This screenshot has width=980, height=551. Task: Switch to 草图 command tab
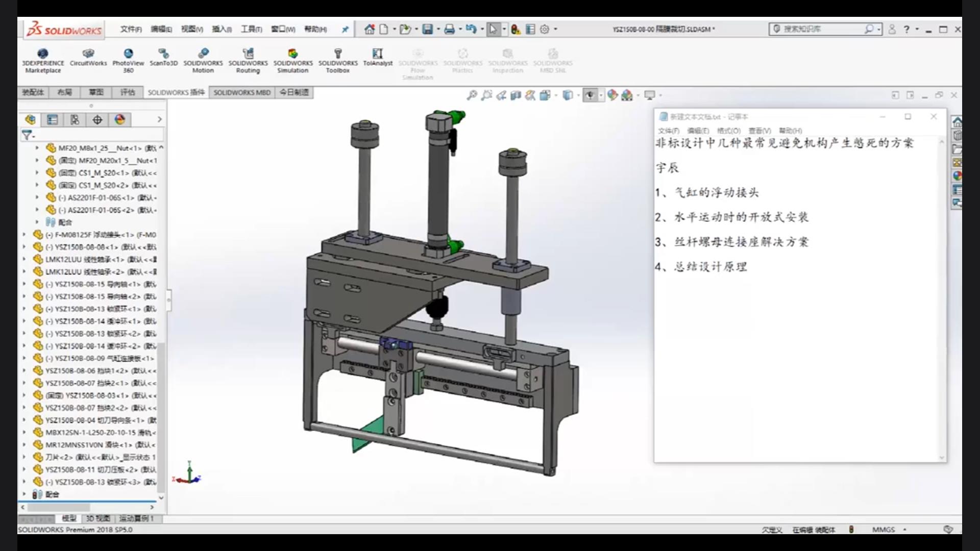point(96,92)
